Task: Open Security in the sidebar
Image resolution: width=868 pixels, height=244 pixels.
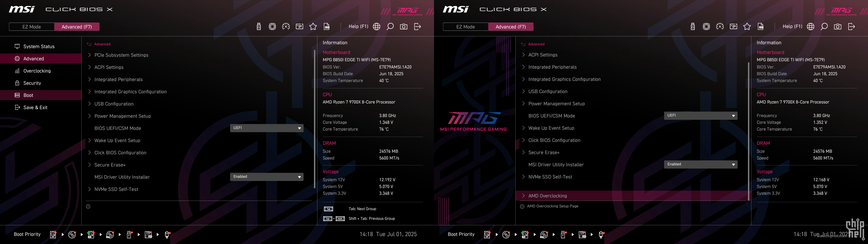Action: pos(40,83)
